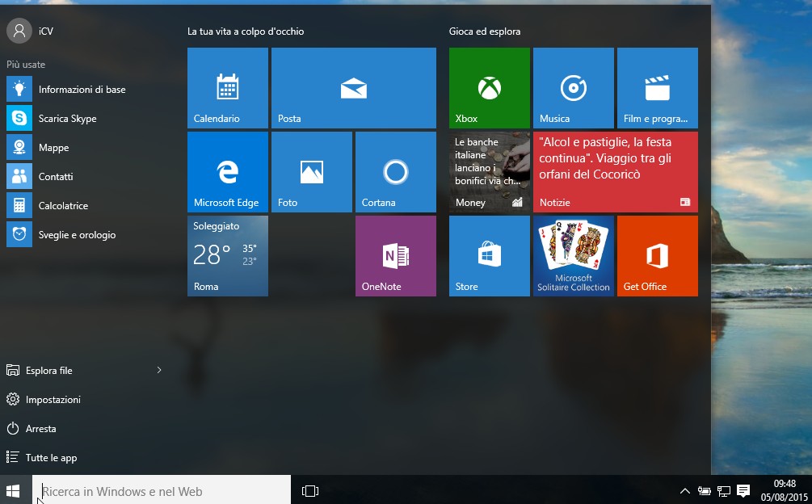Screen dimensions: 812x504
Task: Click the iCV user account avatar
Action: (19, 31)
